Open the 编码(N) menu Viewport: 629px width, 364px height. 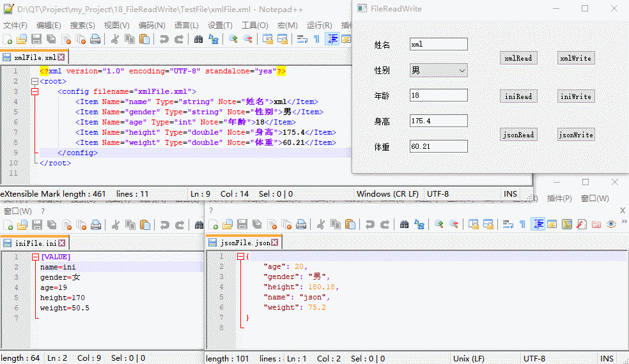pyautogui.click(x=152, y=26)
